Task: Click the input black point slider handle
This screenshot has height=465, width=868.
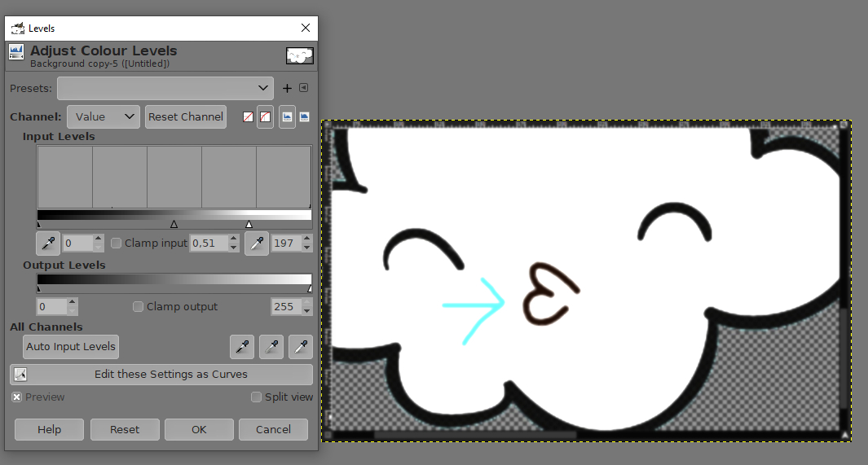Action: tap(39, 224)
